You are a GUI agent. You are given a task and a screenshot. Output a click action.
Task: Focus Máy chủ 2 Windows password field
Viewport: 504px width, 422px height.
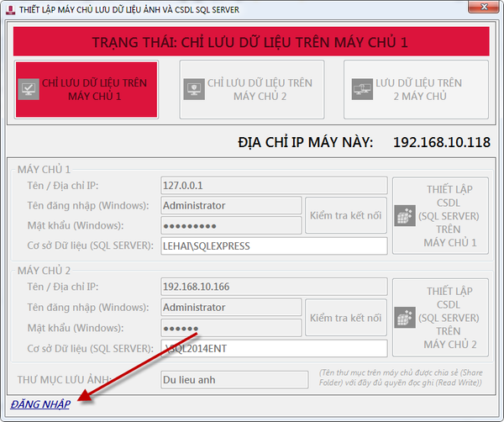click(x=231, y=328)
